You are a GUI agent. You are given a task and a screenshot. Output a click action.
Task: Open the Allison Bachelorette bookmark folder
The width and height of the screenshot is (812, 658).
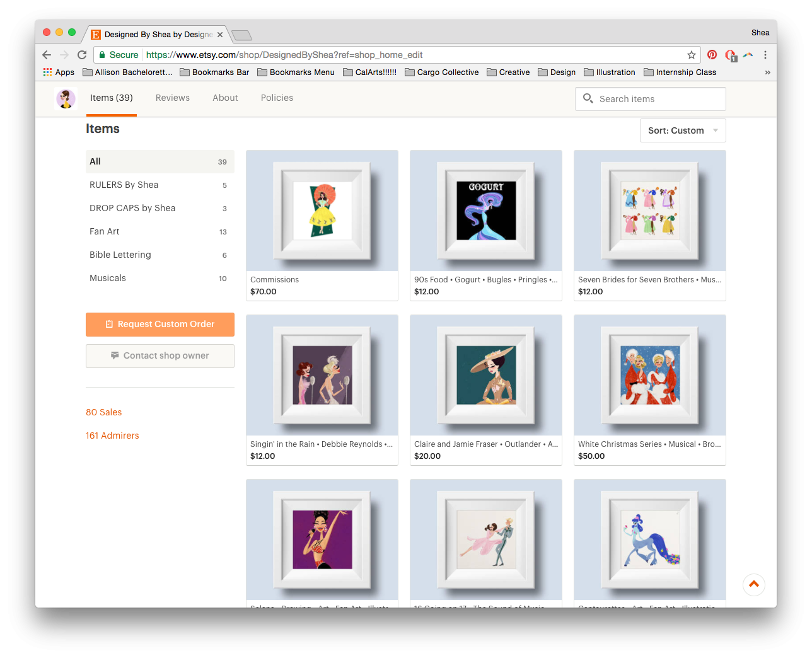[x=128, y=72]
